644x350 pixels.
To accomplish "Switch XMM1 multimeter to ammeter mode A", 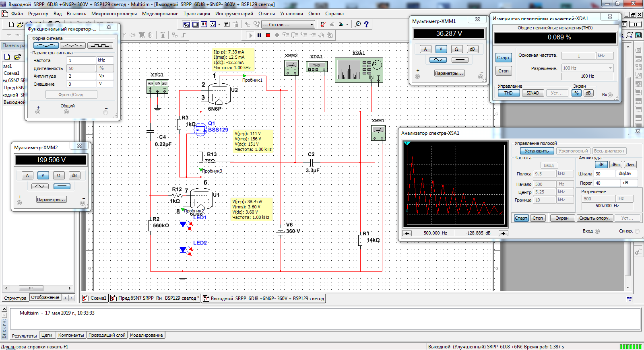I will pos(425,49).
